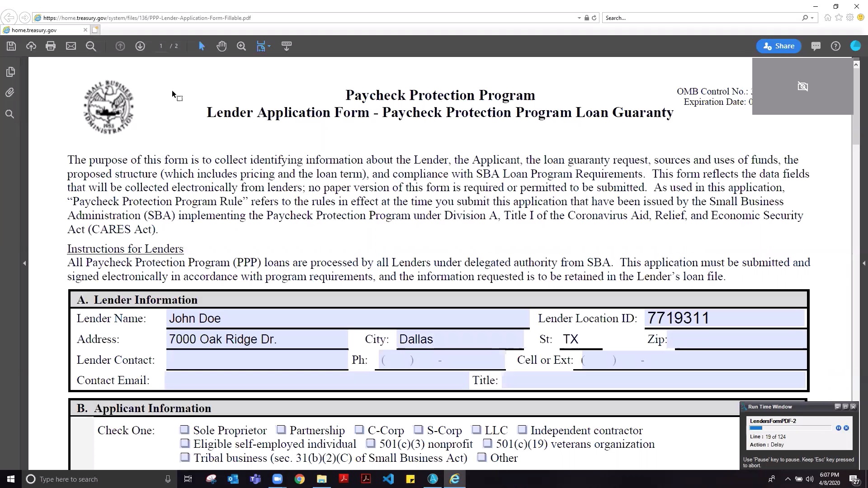Open the page thumbnails panel icon
Viewport: 868px width, 488px height.
tap(10, 72)
